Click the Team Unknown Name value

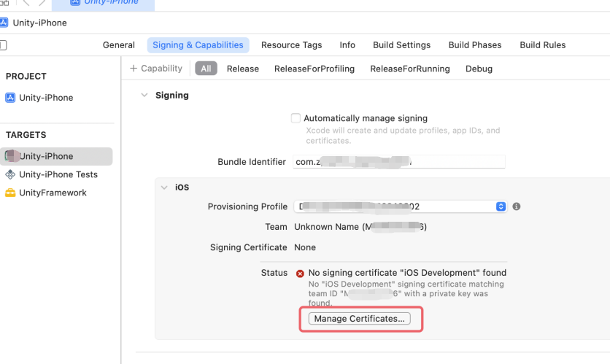click(x=360, y=227)
